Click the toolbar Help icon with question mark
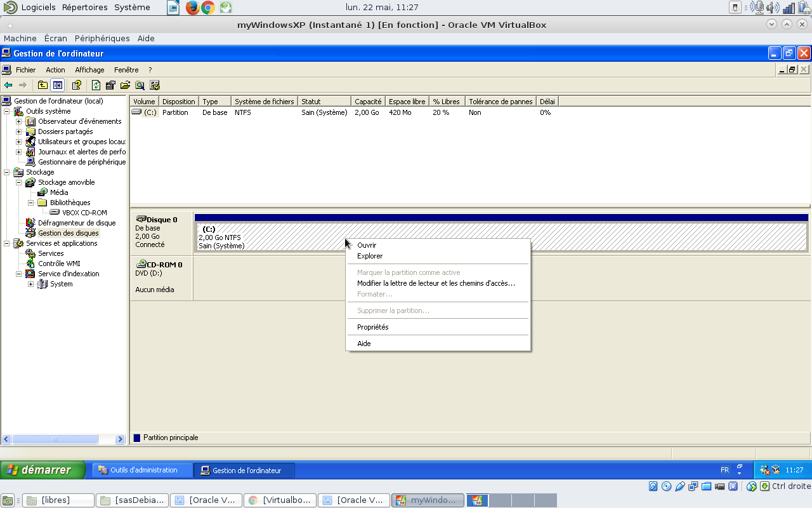 click(77, 85)
